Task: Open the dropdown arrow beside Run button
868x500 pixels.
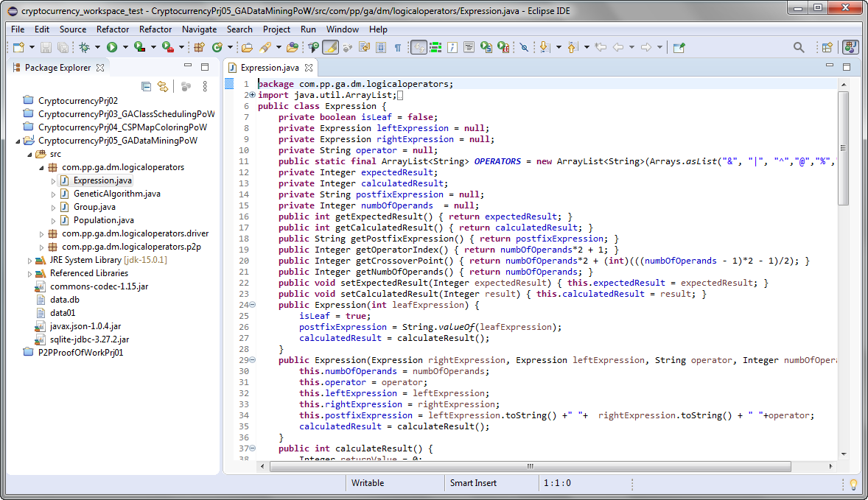Action: (x=125, y=47)
